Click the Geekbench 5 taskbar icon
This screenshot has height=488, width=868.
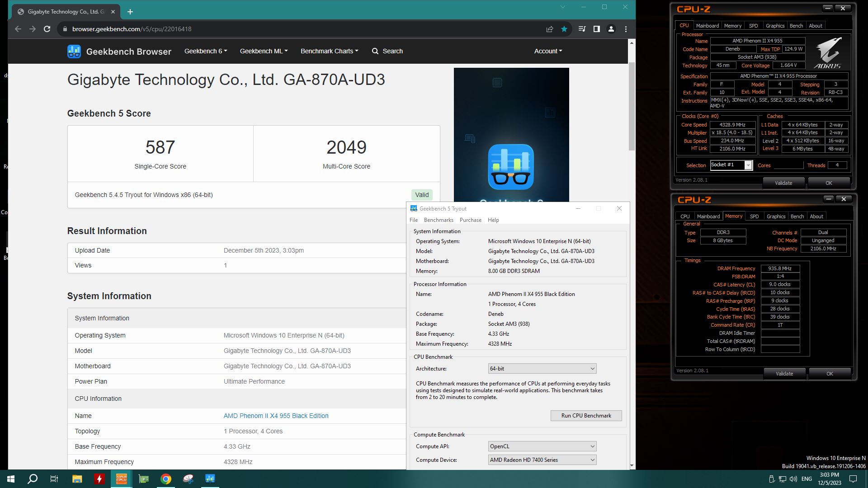click(x=210, y=479)
